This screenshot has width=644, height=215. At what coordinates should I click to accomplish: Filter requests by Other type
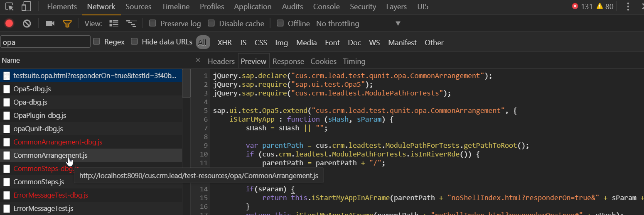(x=434, y=42)
